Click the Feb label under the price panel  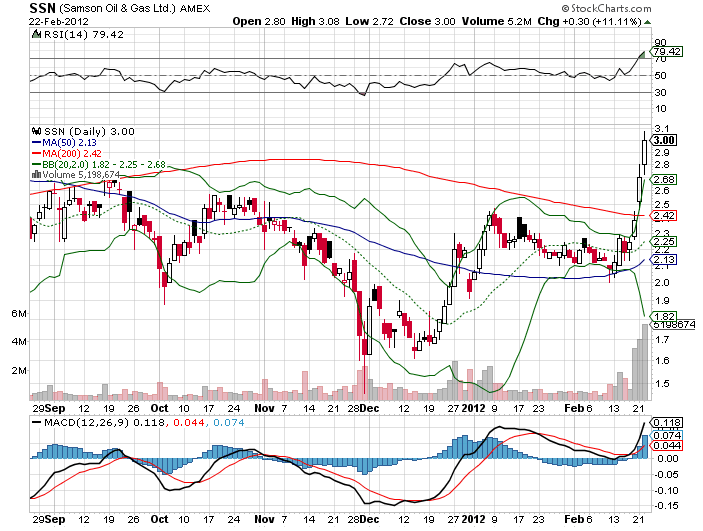574,408
